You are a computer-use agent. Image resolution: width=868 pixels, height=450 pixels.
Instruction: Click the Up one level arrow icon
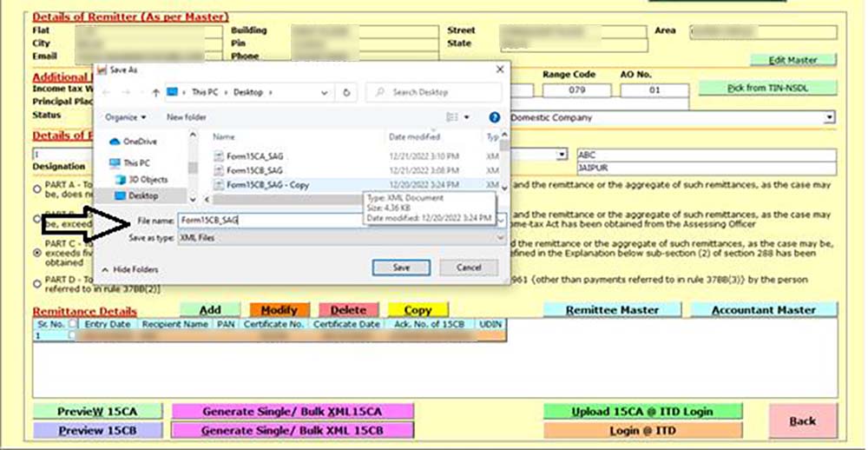point(155,92)
